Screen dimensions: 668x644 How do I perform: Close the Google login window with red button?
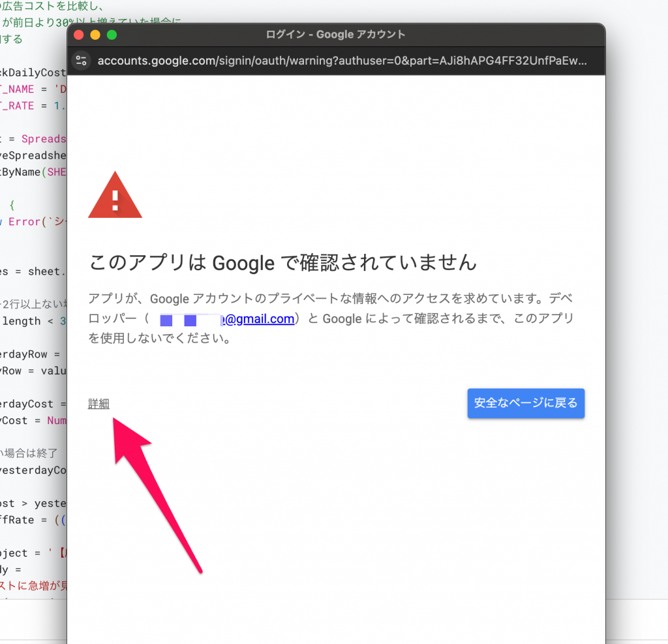[x=79, y=35]
